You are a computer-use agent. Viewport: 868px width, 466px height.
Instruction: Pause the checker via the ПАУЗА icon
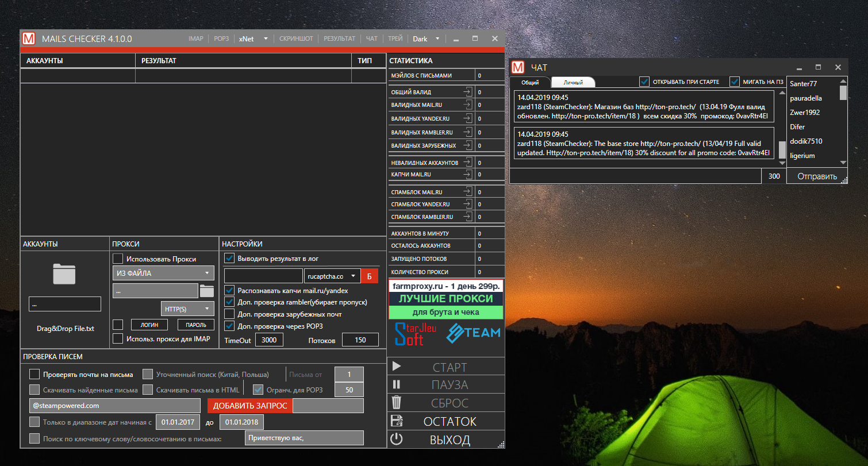(x=397, y=384)
